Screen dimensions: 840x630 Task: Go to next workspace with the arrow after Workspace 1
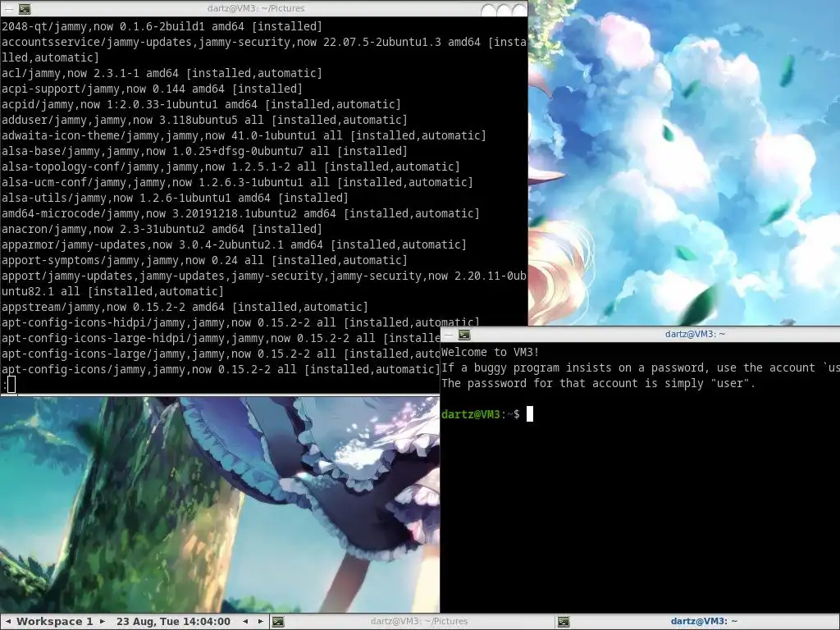103,622
